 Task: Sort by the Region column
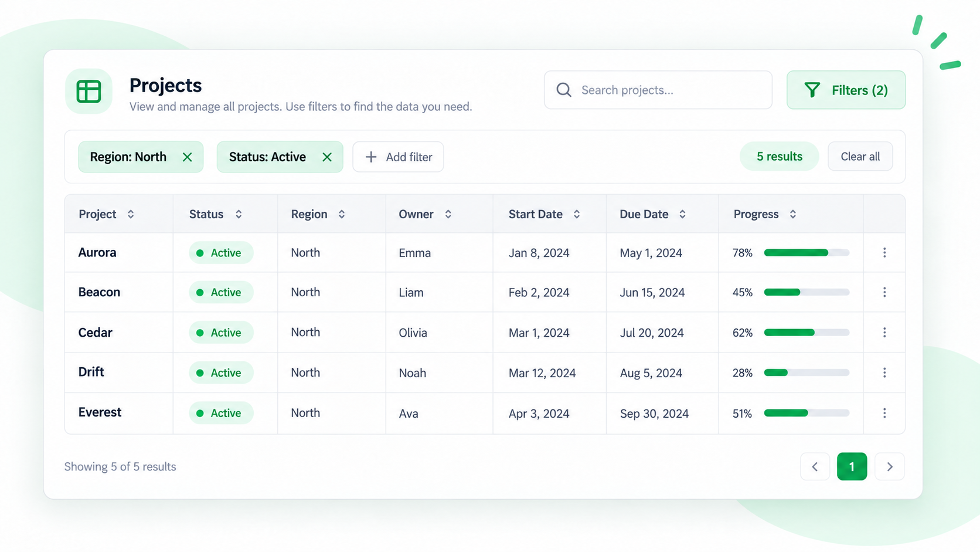342,214
